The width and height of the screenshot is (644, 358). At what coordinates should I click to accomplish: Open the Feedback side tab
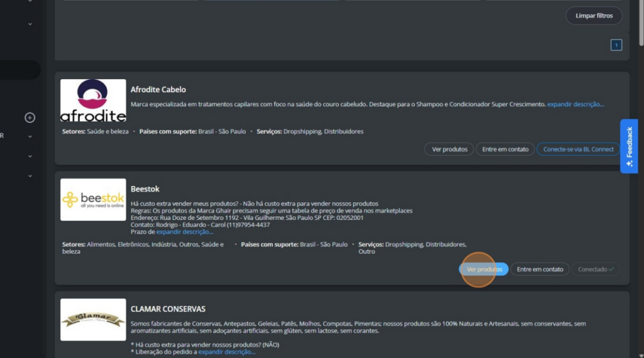(629, 146)
